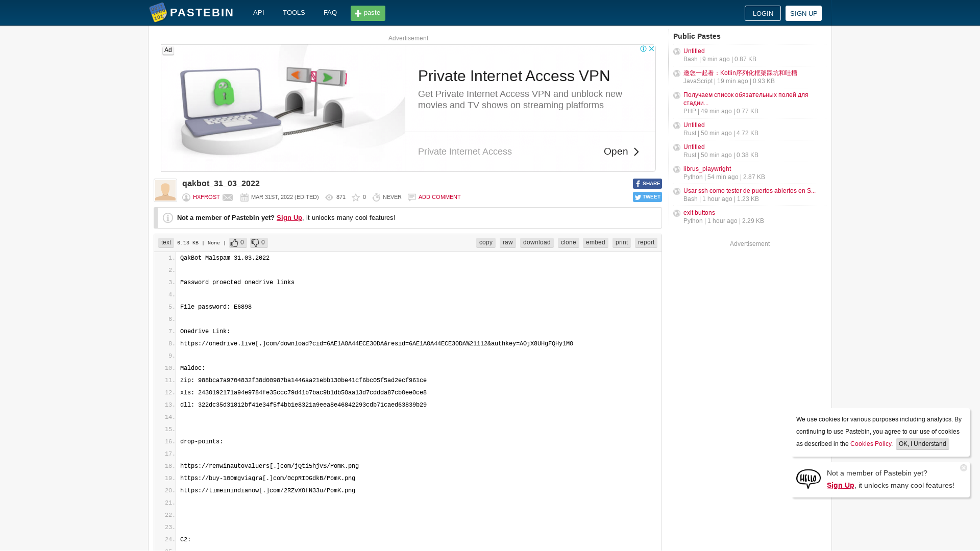Screen dimensions: 980x551
Task: View the raw paste
Action: 508,243
